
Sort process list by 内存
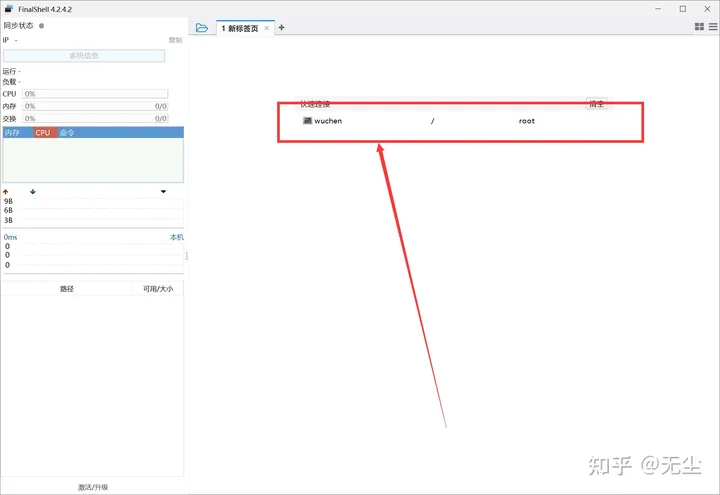pos(13,132)
